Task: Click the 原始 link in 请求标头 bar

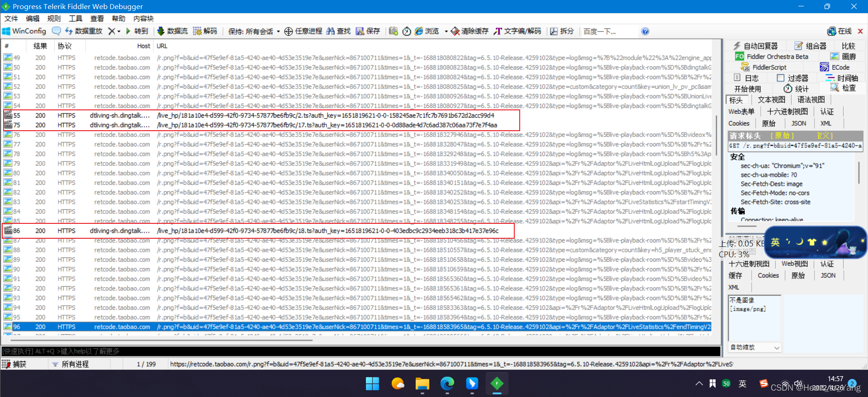Action: (x=783, y=136)
